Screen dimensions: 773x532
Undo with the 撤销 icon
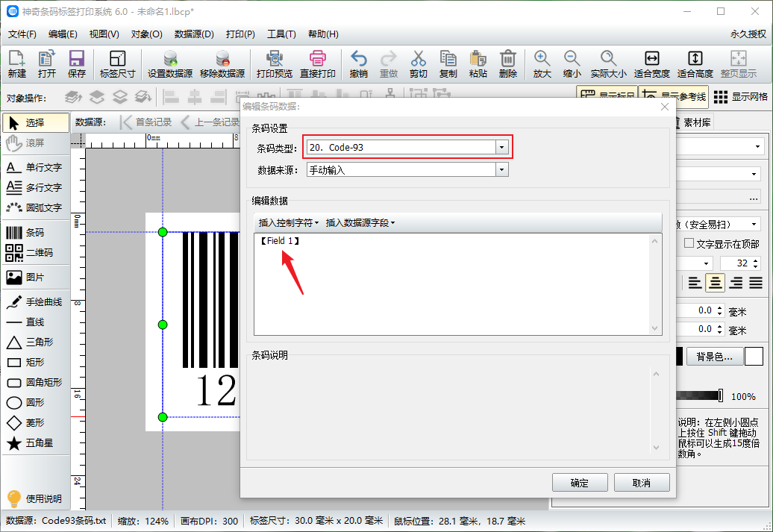tap(358, 63)
